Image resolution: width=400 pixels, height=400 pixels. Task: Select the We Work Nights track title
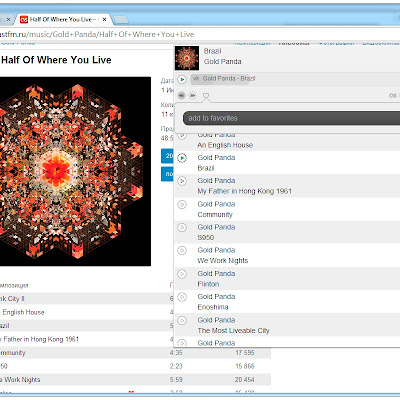click(223, 261)
